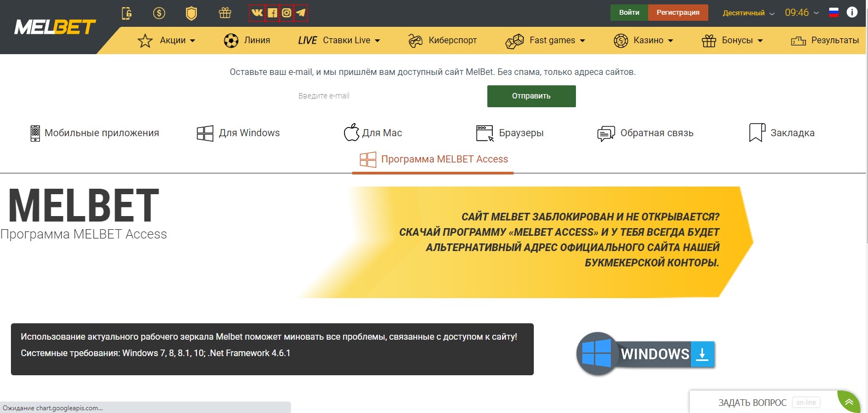This screenshot has width=868, height=413.
Task: Open the Russian flag language selector
Action: [x=834, y=12]
